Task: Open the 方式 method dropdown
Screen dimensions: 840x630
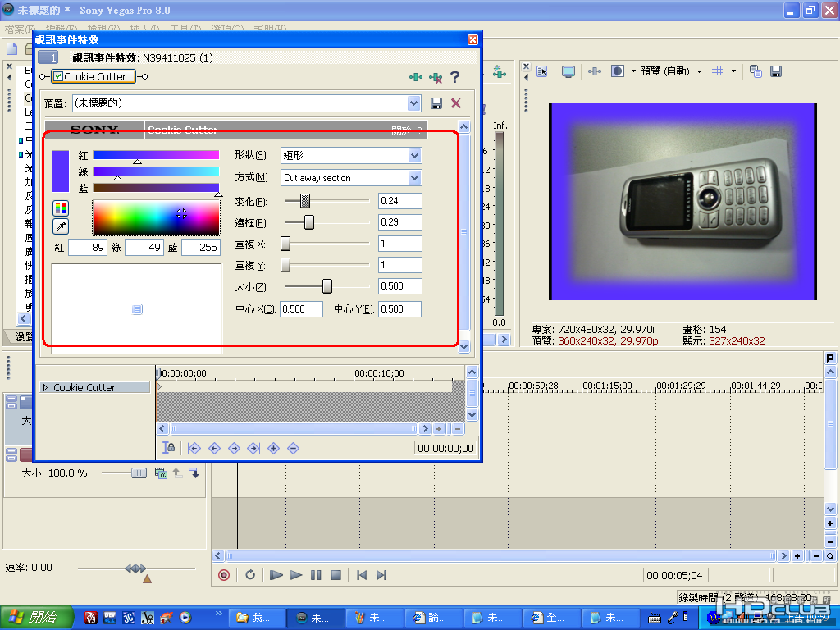Action: pos(414,178)
